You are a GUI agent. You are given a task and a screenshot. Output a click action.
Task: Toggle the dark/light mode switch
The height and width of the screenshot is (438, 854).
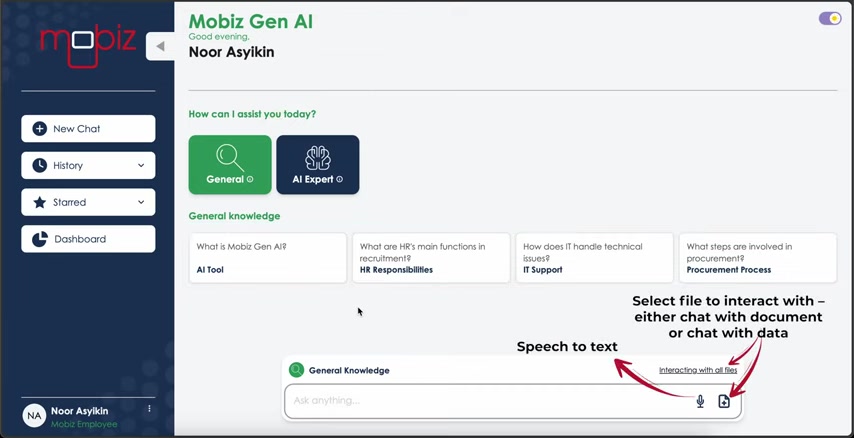pyautogui.click(x=830, y=19)
